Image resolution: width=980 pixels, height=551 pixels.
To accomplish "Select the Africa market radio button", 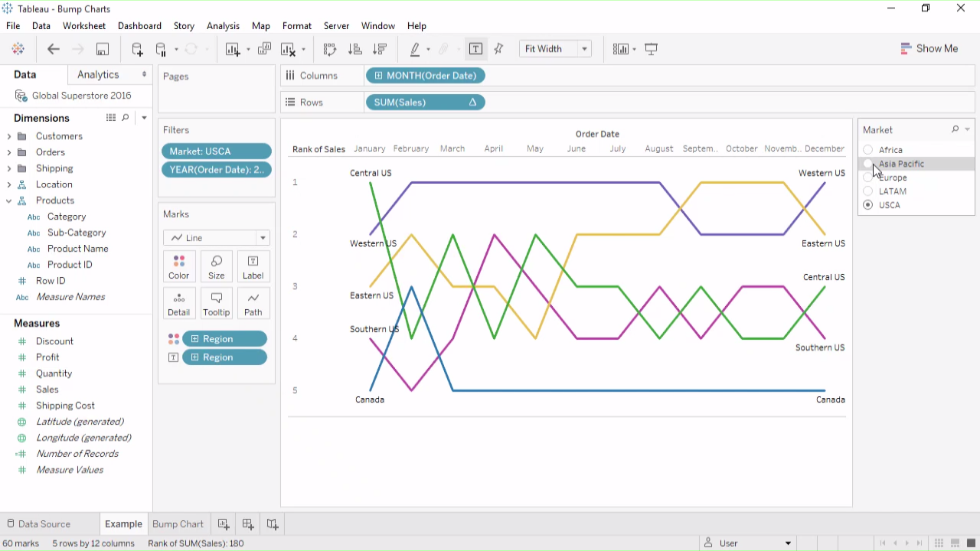I will (x=867, y=150).
